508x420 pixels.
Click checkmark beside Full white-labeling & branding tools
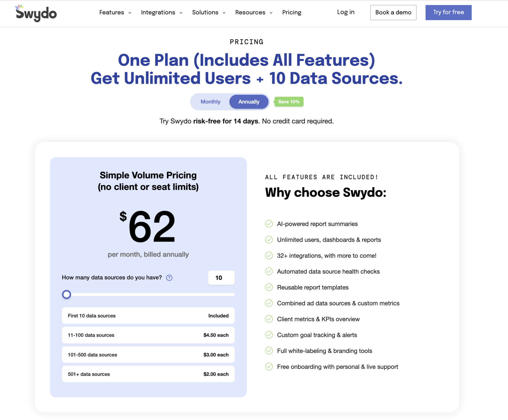point(269,351)
